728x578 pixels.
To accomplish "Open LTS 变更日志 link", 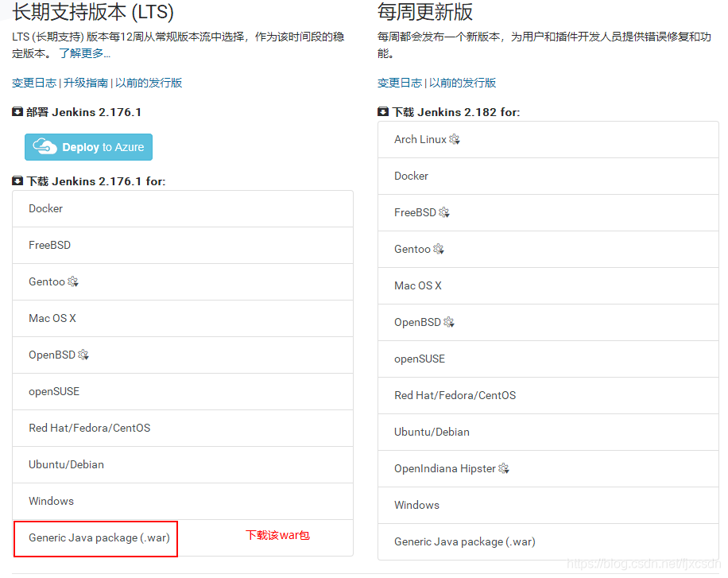I will (34, 83).
